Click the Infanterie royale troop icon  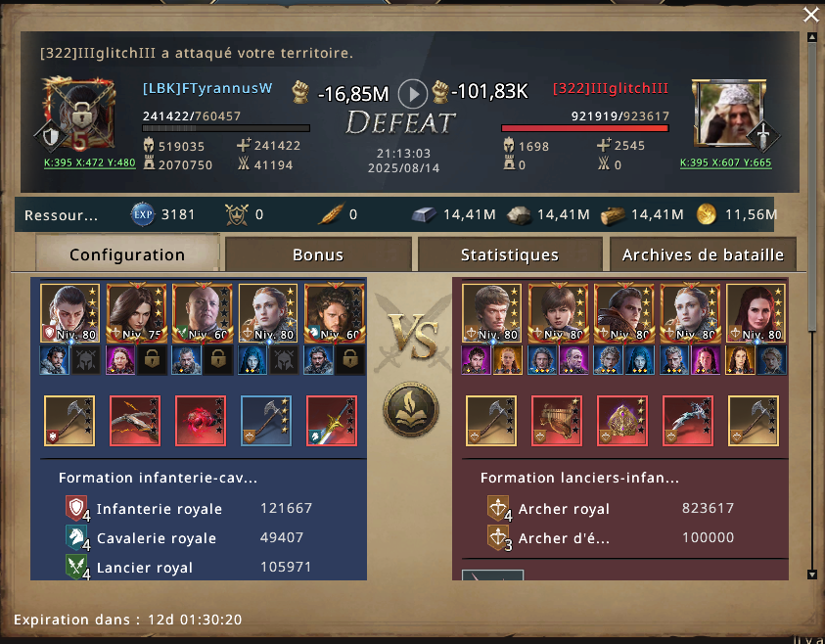tap(76, 508)
